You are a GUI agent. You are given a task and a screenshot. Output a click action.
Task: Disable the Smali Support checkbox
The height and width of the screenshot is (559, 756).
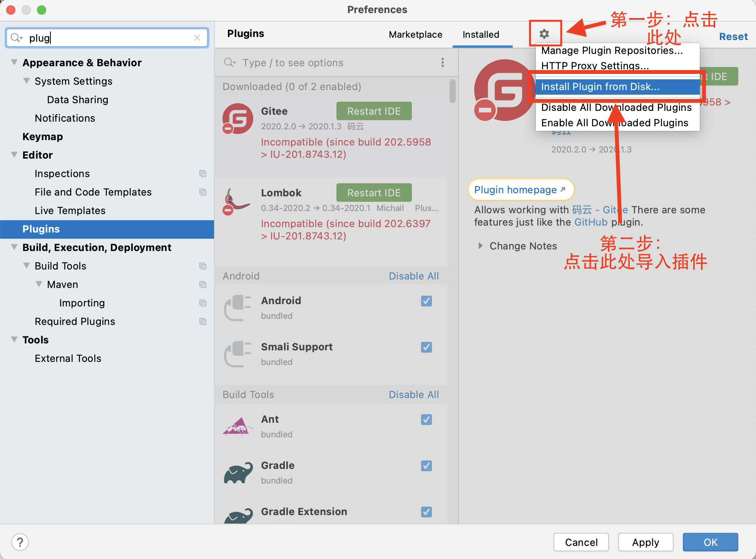(x=426, y=347)
